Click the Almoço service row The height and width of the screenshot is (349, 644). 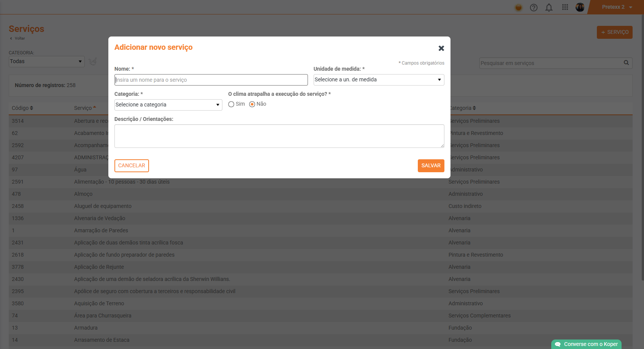[320, 194]
